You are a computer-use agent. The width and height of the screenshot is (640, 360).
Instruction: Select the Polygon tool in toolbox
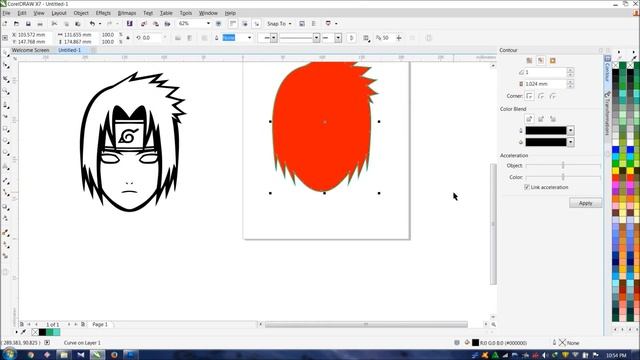6,153
